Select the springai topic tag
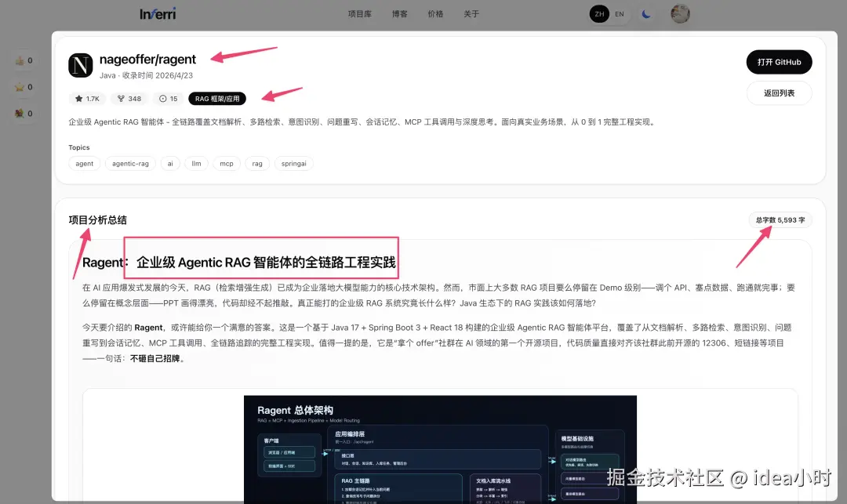847x504 pixels. [294, 164]
